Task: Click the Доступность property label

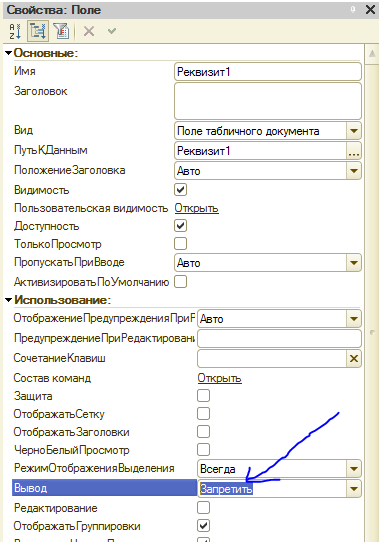Action: 46,226
